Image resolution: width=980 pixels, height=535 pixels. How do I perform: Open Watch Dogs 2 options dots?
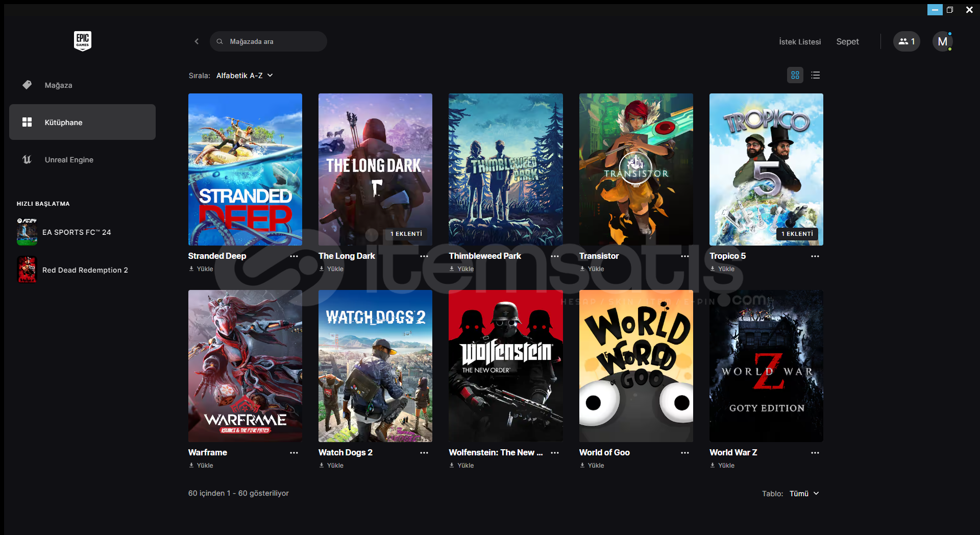tap(424, 453)
